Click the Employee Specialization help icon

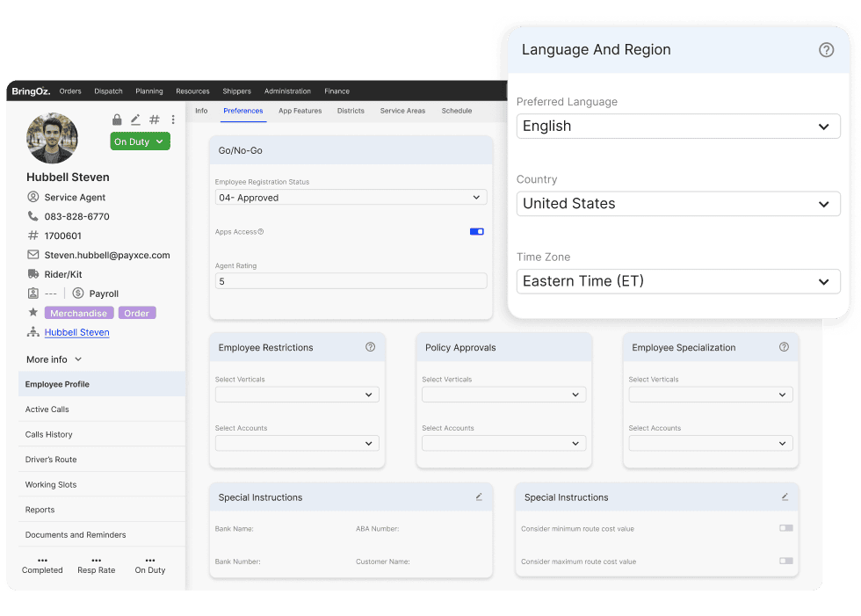point(784,347)
